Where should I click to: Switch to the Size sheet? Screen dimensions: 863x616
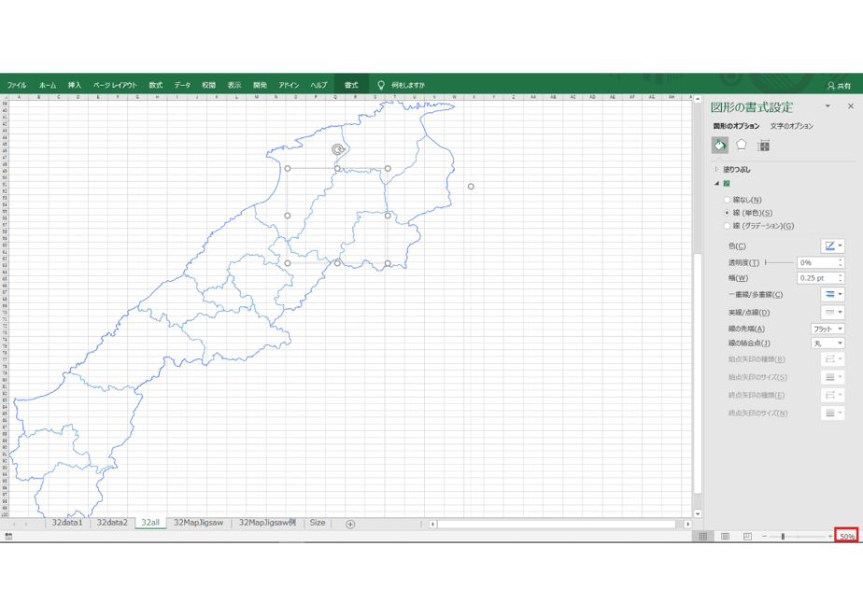(318, 523)
